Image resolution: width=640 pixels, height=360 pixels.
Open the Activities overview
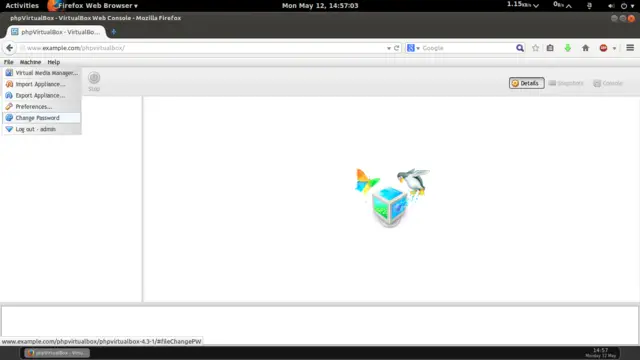click(x=22, y=5)
